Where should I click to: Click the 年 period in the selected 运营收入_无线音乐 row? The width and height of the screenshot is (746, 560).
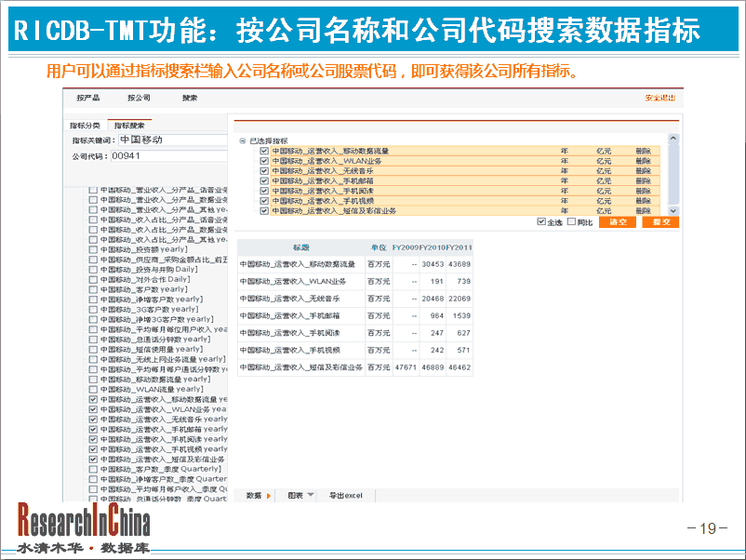pos(565,171)
